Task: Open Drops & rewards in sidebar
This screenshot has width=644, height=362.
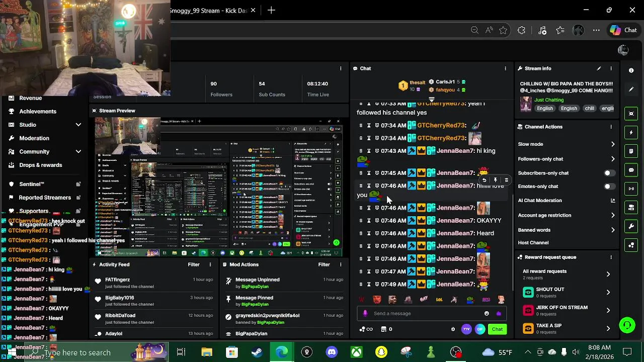Action: click(x=41, y=165)
